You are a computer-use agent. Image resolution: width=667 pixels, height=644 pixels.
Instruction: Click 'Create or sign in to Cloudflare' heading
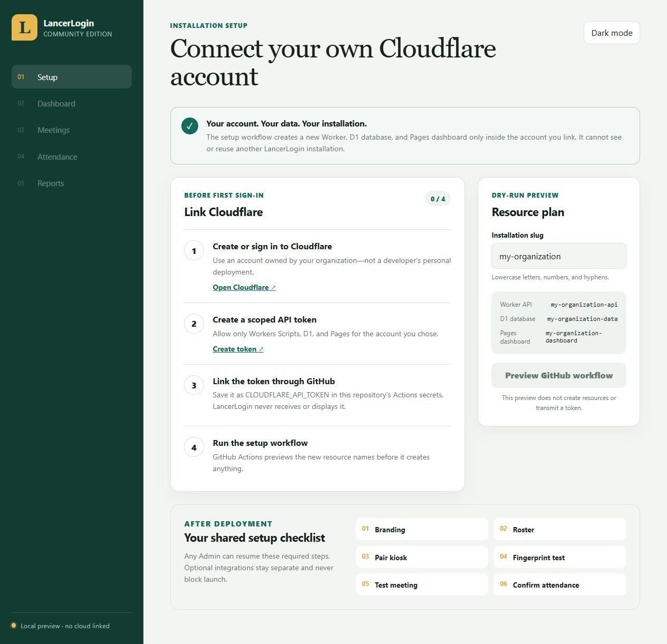click(x=272, y=246)
